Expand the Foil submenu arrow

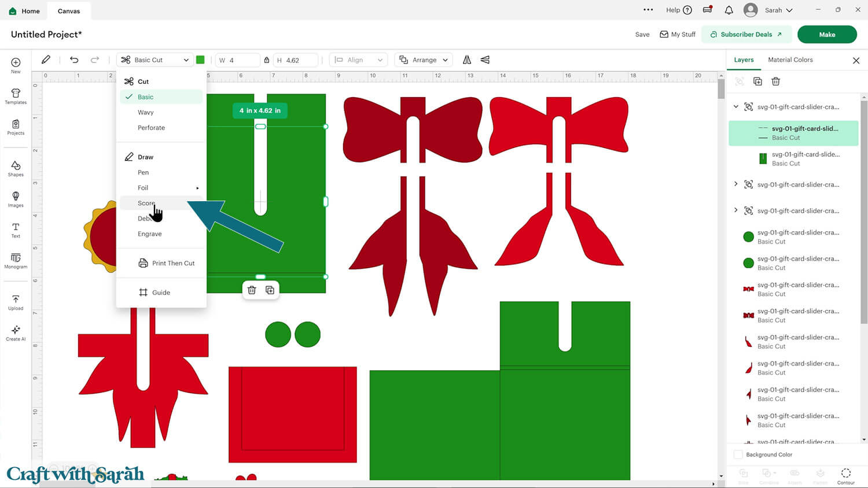197,188
